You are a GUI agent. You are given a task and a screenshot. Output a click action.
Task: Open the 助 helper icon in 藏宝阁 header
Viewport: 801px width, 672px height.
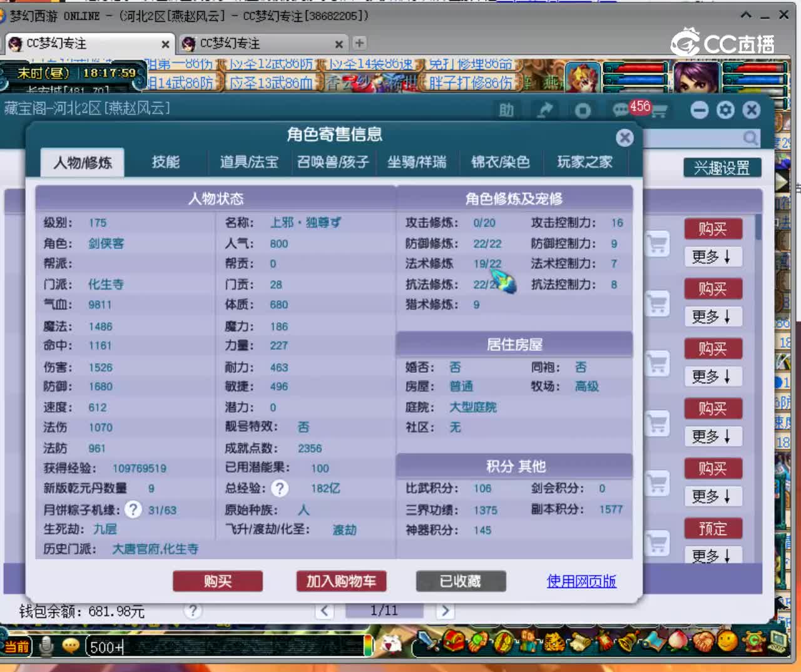pyautogui.click(x=506, y=111)
